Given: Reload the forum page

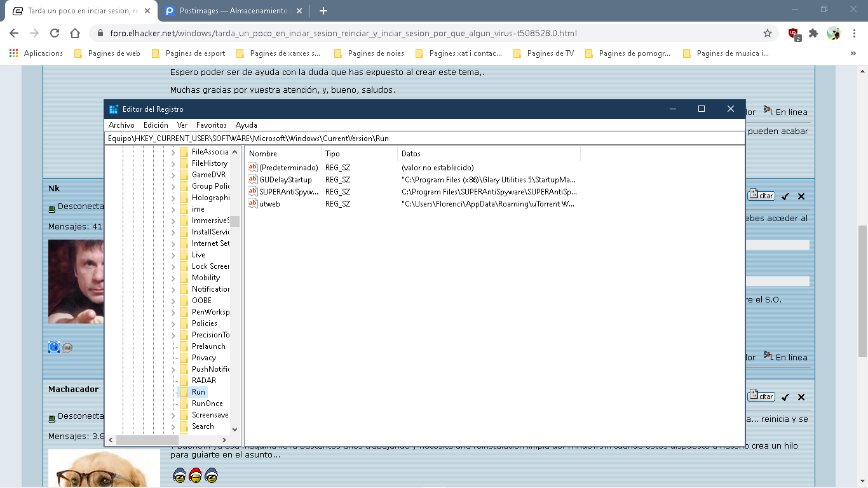Looking at the screenshot, I should [x=55, y=33].
